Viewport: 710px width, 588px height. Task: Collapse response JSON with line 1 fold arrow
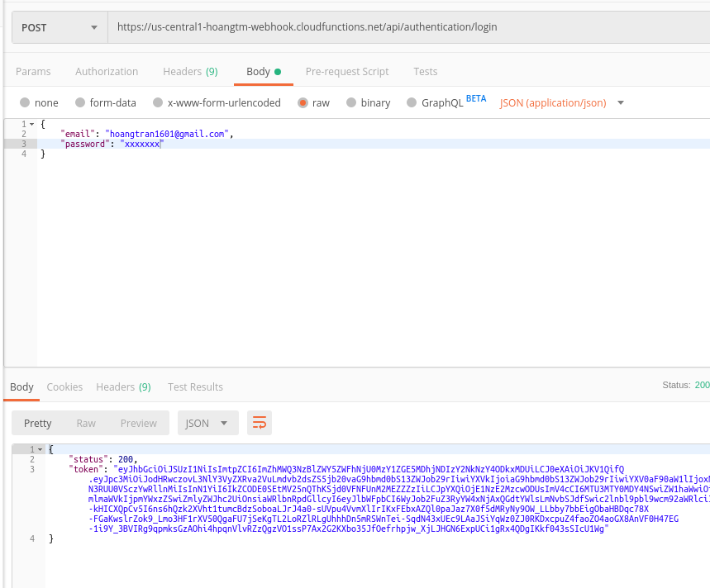pyautogui.click(x=41, y=449)
